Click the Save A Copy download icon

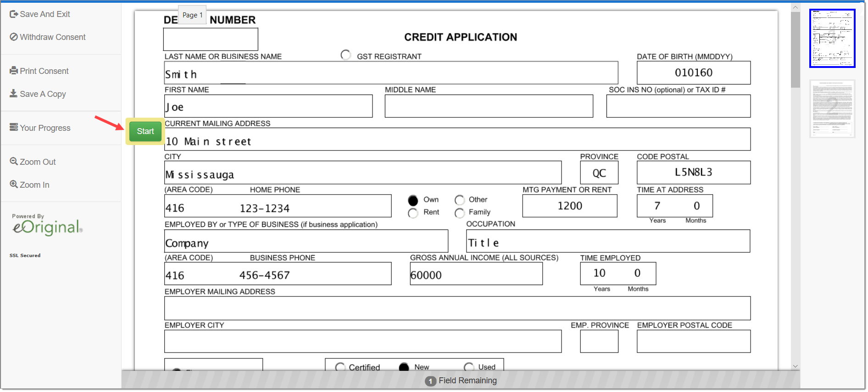tap(14, 94)
